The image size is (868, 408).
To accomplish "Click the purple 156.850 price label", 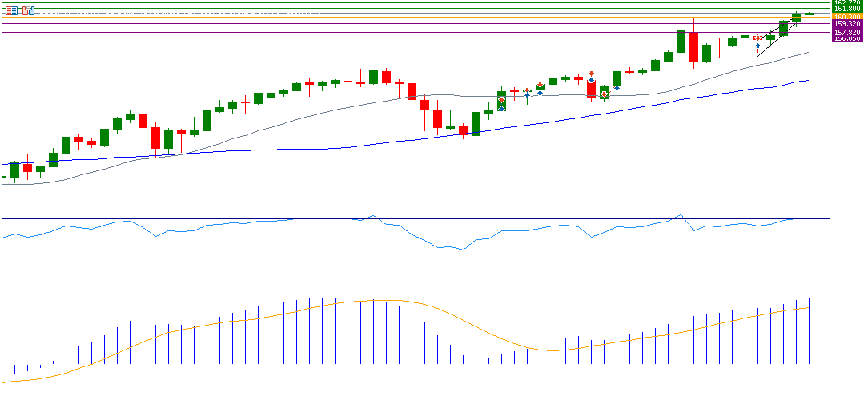I will coord(846,38).
